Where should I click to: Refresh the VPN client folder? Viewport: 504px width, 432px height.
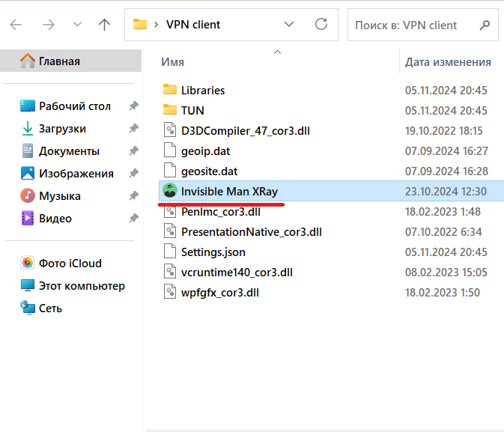tap(321, 24)
